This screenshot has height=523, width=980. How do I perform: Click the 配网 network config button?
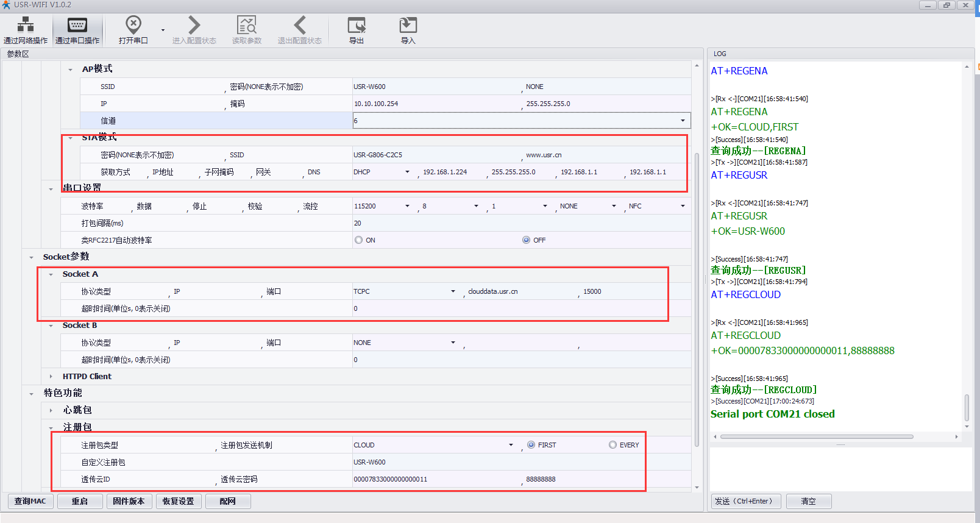click(228, 501)
